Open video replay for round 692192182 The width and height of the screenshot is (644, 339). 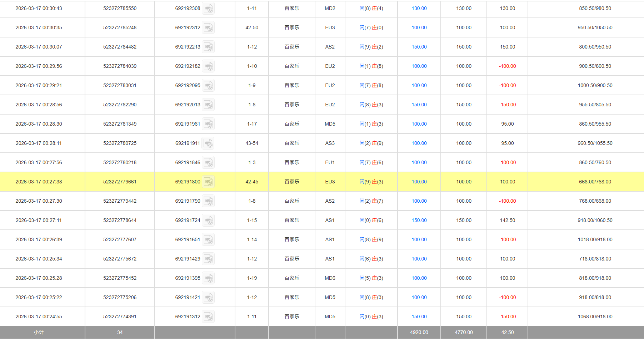click(208, 66)
